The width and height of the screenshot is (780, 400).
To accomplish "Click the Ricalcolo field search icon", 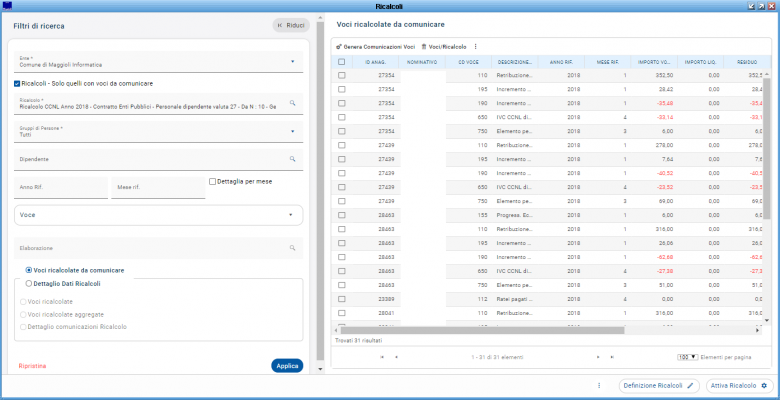I will (x=292, y=103).
